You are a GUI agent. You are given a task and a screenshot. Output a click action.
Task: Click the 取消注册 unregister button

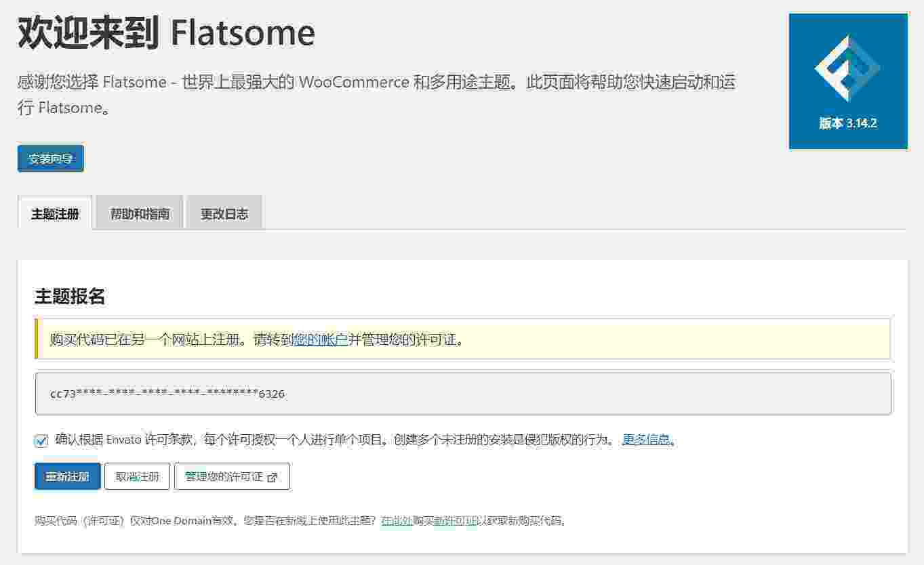click(137, 476)
